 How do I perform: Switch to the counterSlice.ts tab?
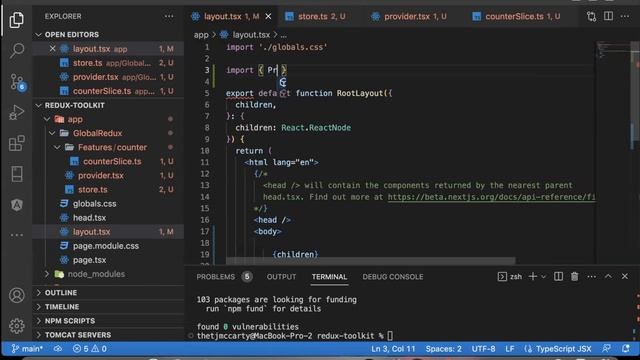(x=516, y=16)
